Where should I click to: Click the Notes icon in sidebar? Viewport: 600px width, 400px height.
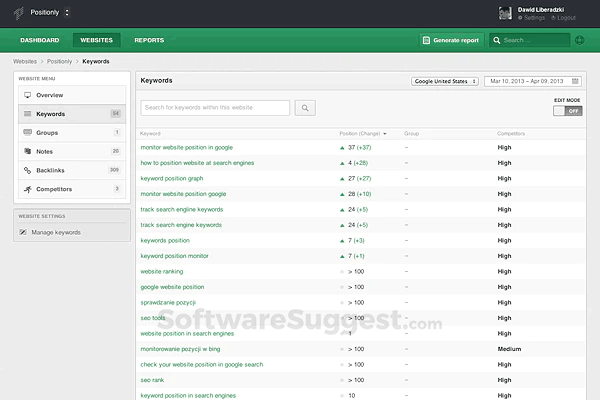[27, 151]
